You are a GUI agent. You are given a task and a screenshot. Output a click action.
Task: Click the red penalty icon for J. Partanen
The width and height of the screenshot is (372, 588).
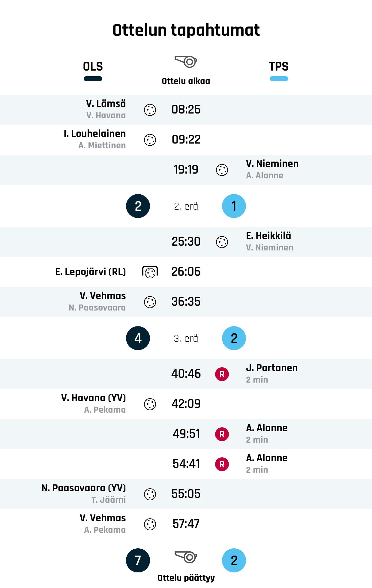tap(222, 374)
